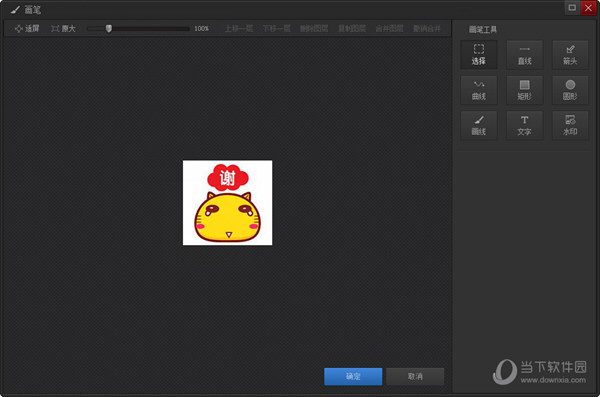Click the 合并图层 merge layers option
This screenshot has height=397, width=600.
(389, 29)
